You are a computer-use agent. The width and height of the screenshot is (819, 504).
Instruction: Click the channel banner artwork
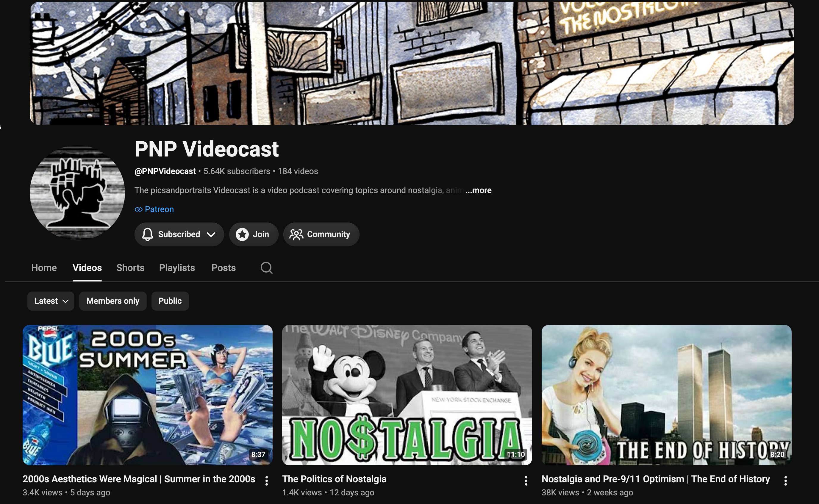(x=412, y=63)
